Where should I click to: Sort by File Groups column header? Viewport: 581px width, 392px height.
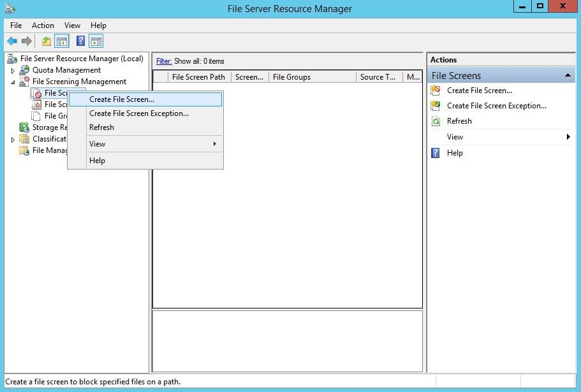[313, 77]
